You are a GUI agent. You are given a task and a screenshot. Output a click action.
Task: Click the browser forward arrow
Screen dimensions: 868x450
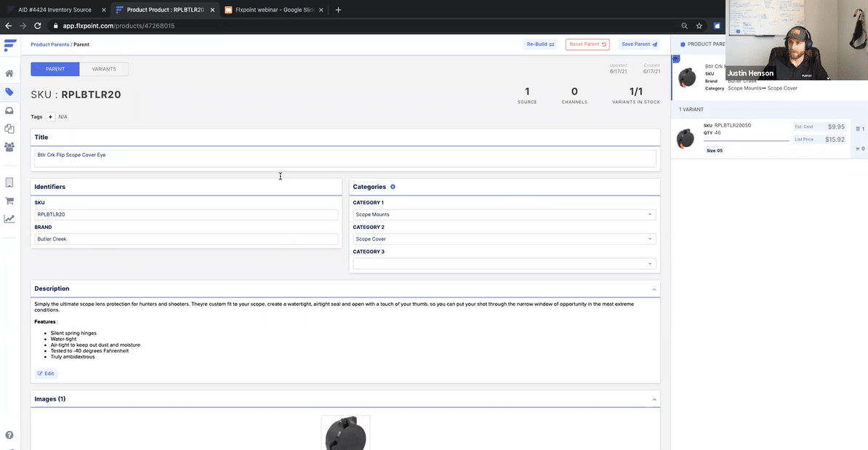point(23,25)
